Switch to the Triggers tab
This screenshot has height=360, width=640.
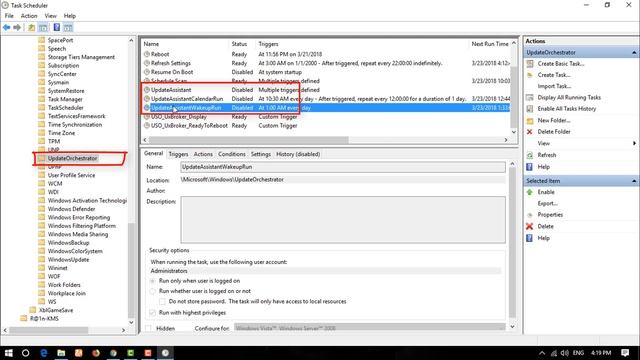(x=178, y=154)
